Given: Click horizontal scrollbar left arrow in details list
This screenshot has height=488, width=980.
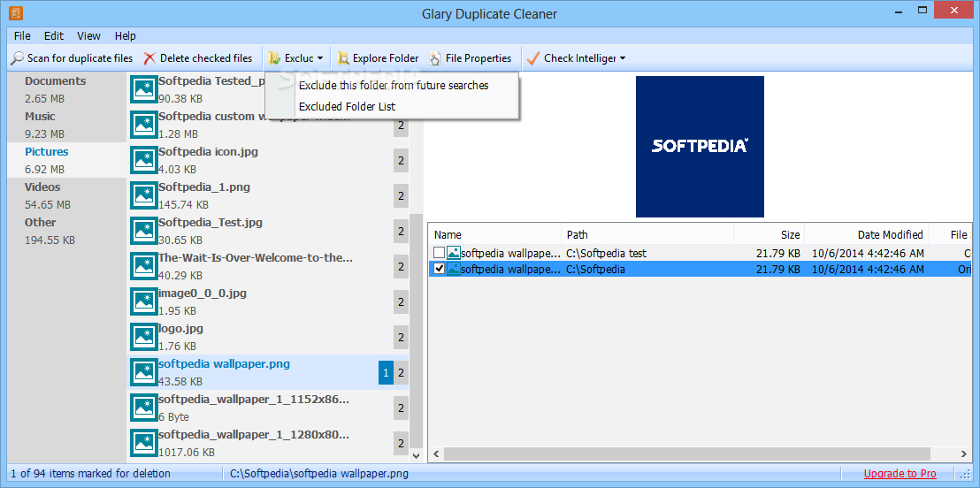Looking at the screenshot, I should coord(436,454).
